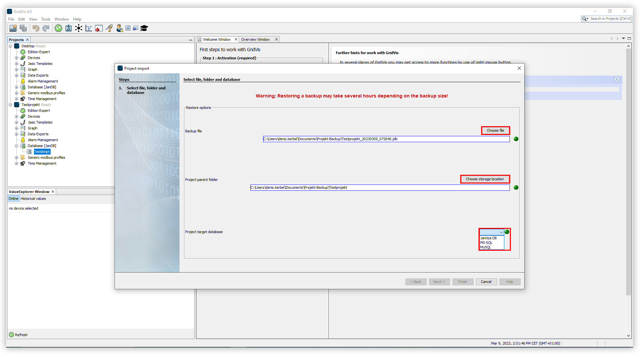The image size is (644, 357).
Task: Click the Cancel button in Project import
Action: tap(486, 282)
